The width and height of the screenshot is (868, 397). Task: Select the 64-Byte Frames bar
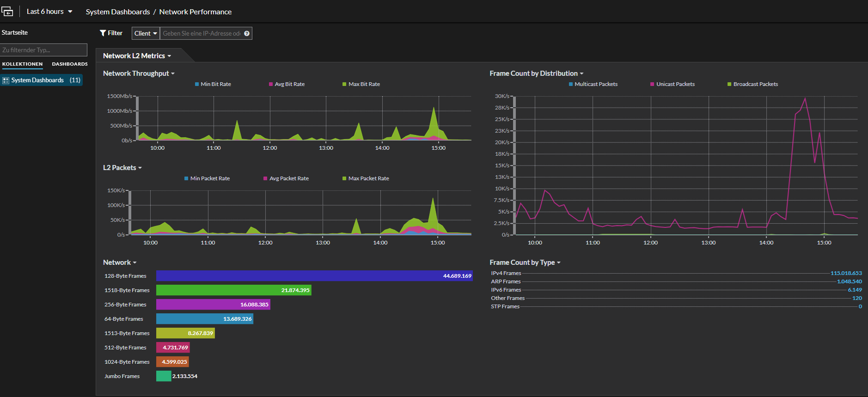click(205, 319)
